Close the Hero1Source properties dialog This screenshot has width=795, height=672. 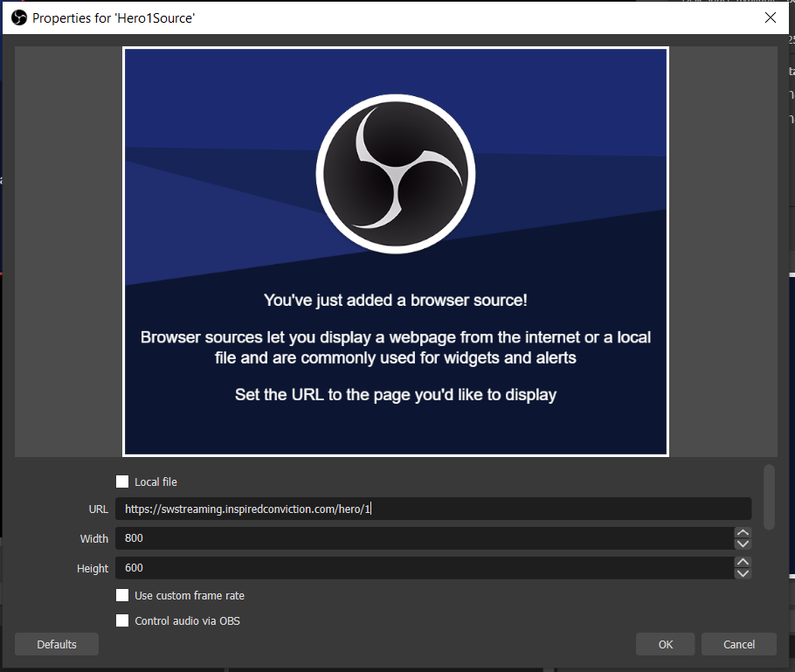point(771,17)
